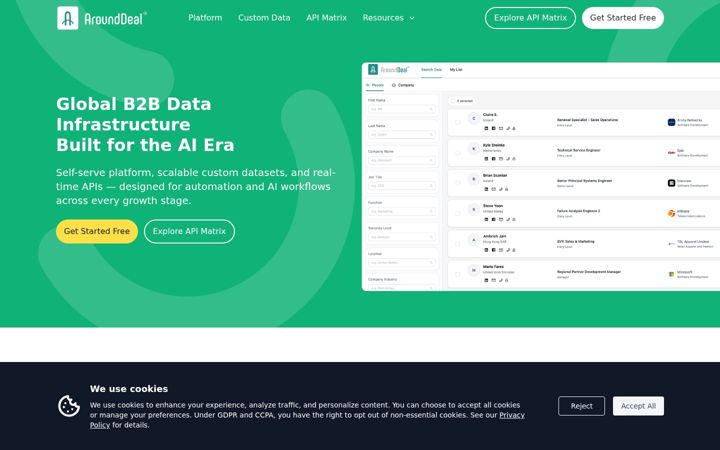Screen dimensions: 720x450
Task: Click Steve Yoon's avatar circle in preview
Action: click(474, 209)
